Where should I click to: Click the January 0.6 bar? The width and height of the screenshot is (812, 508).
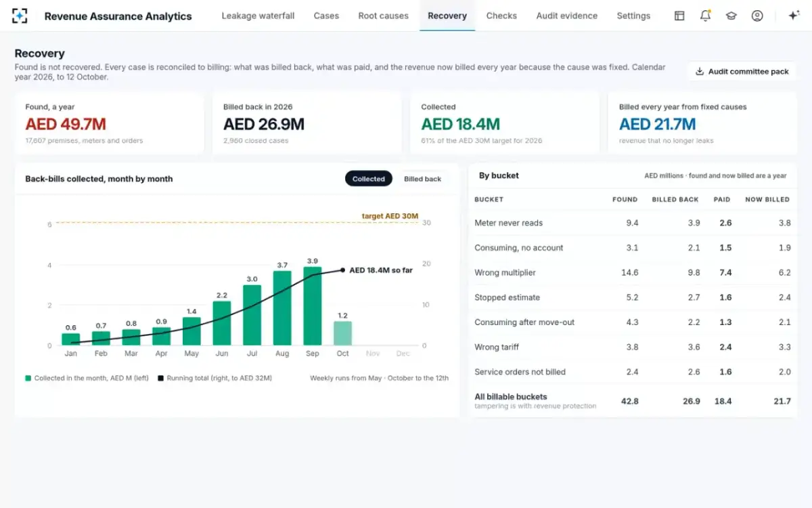pos(71,339)
